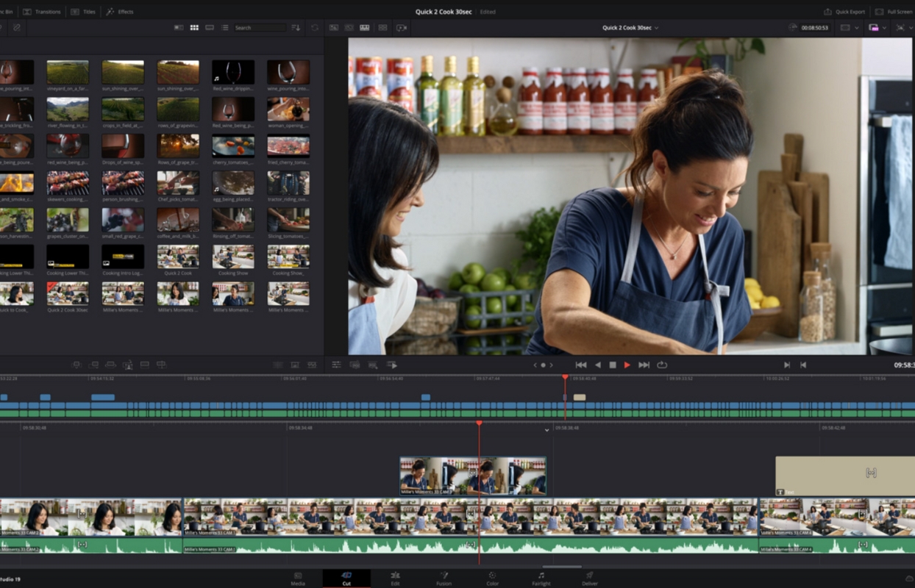Select the Source Overwrite icon

[160, 365]
